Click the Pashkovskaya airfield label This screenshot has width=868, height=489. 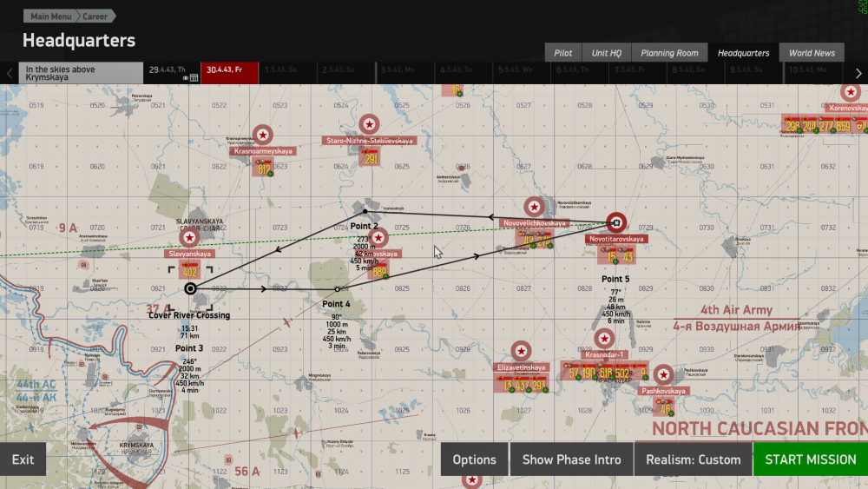pos(663,391)
